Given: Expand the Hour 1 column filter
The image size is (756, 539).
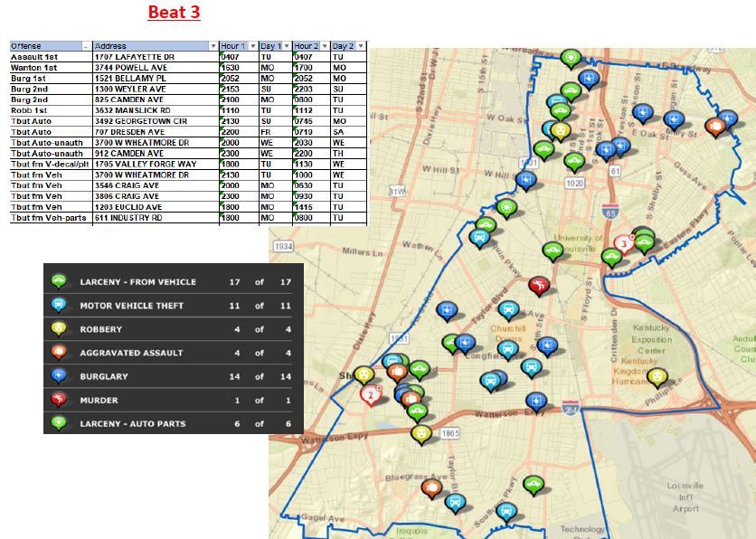Looking at the screenshot, I should [x=252, y=46].
